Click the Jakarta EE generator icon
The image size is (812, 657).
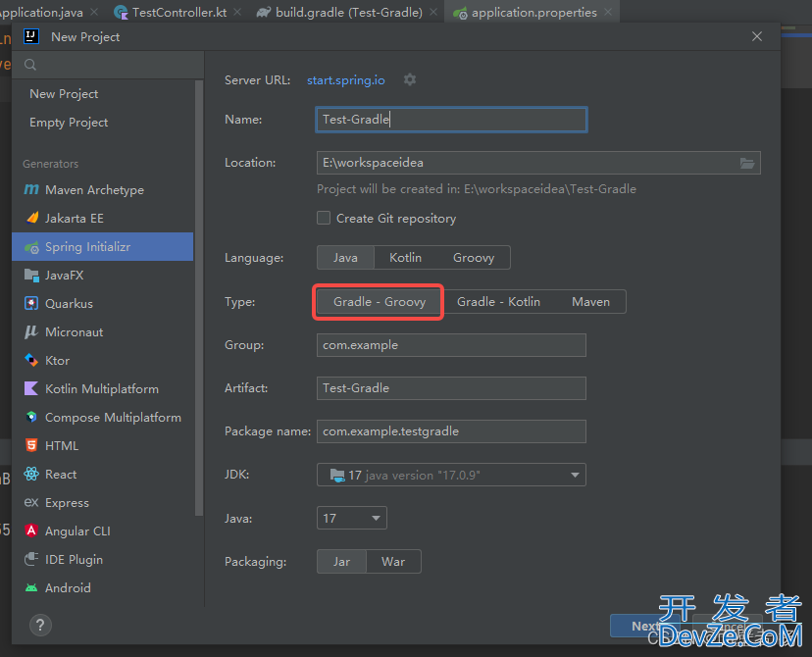(32, 218)
